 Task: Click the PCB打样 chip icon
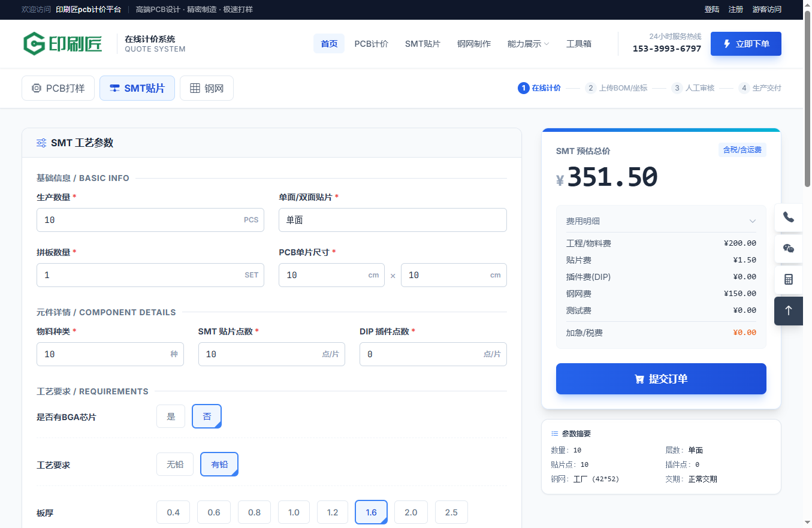[36, 89]
